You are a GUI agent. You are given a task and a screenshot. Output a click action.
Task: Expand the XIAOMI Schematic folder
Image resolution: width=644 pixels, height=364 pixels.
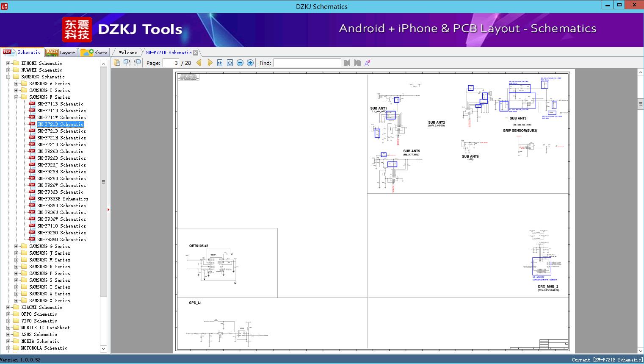click(8, 307)
